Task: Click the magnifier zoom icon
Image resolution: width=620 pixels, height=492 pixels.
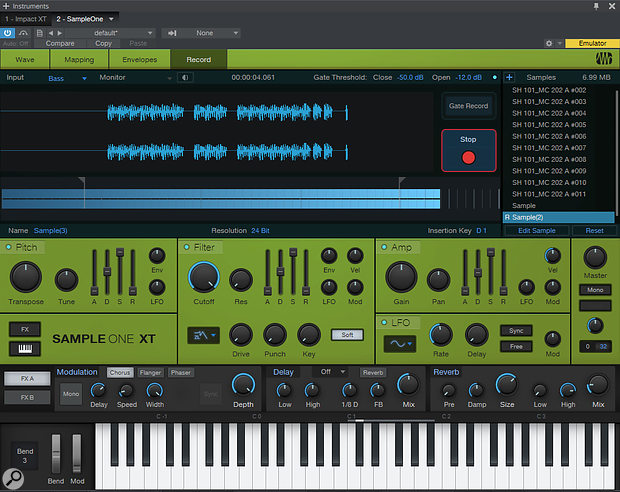Action: tap(13, 478)
